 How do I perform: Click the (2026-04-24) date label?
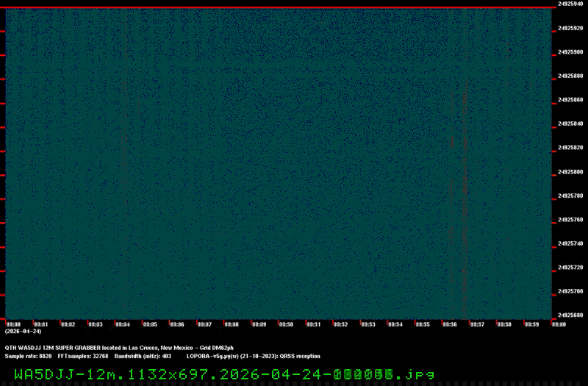click(x=23, y=331)
